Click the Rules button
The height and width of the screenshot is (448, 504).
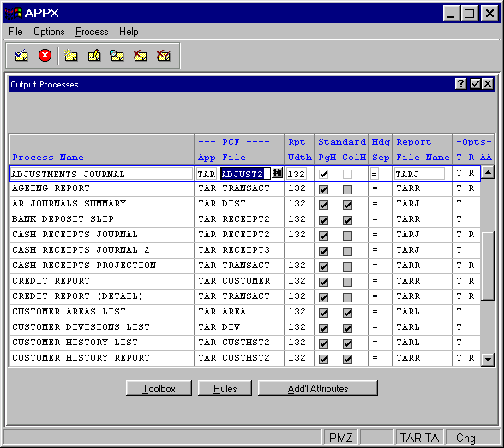coord(225,388)
